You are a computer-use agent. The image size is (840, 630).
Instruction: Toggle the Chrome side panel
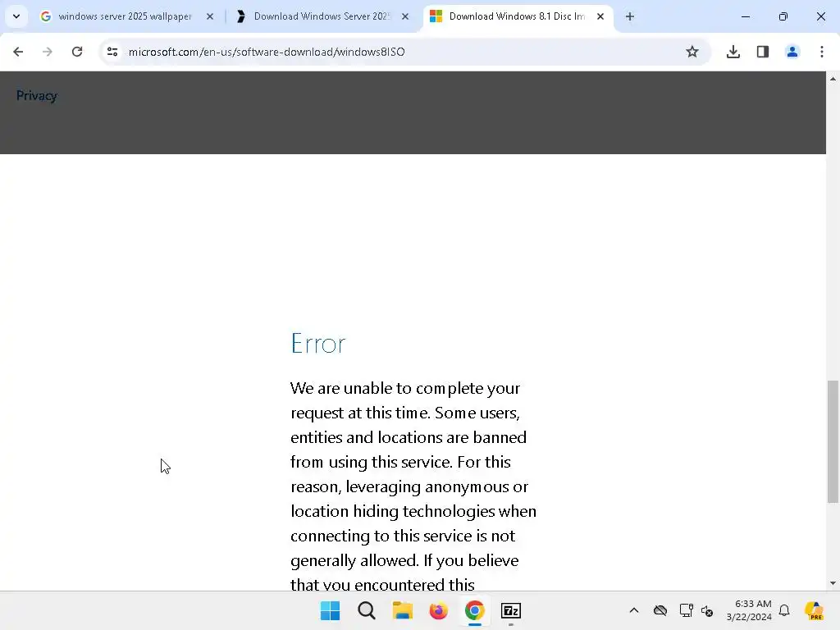tap(763, 52)
